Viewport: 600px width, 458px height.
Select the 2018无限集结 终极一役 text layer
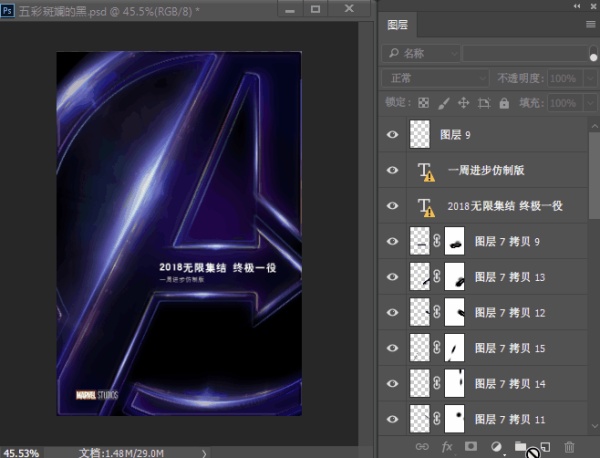coord(505,206)
